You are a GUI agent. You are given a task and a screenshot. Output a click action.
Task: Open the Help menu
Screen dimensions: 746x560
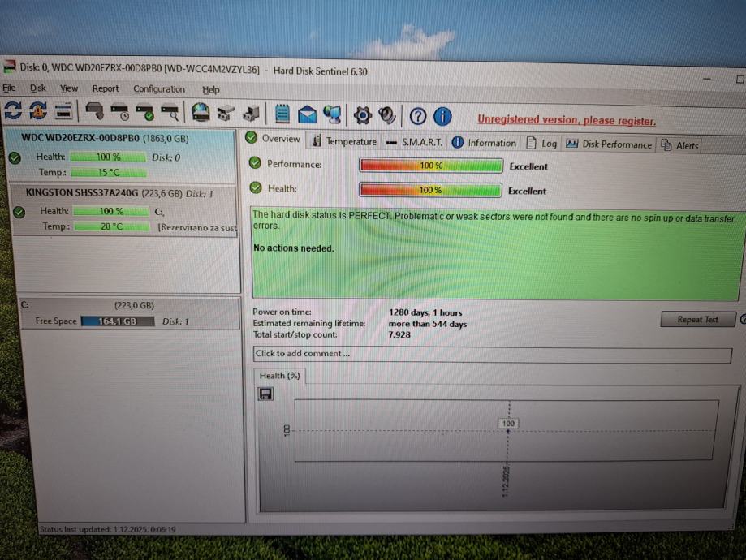[211, 90]
